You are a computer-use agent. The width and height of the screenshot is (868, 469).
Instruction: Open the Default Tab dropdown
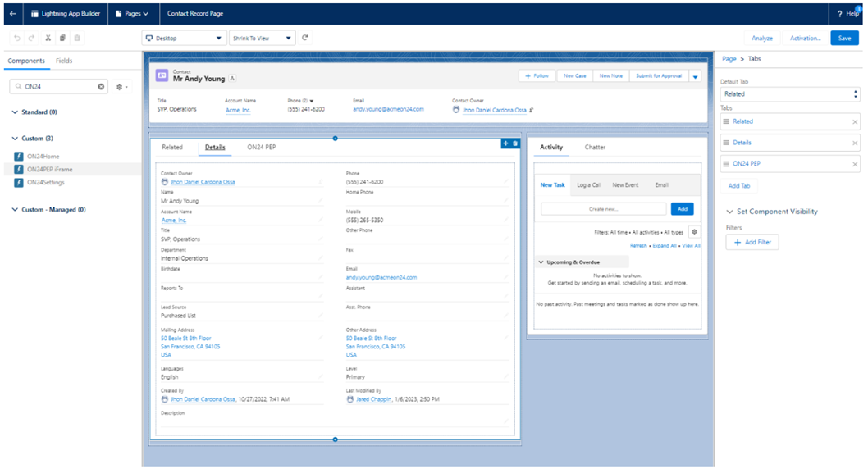point(790,94)
